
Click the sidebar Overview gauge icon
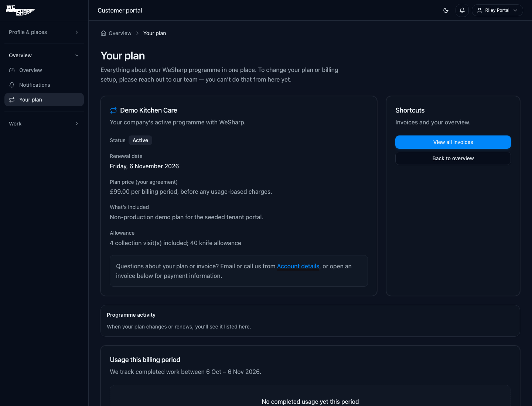coord(12,70)
